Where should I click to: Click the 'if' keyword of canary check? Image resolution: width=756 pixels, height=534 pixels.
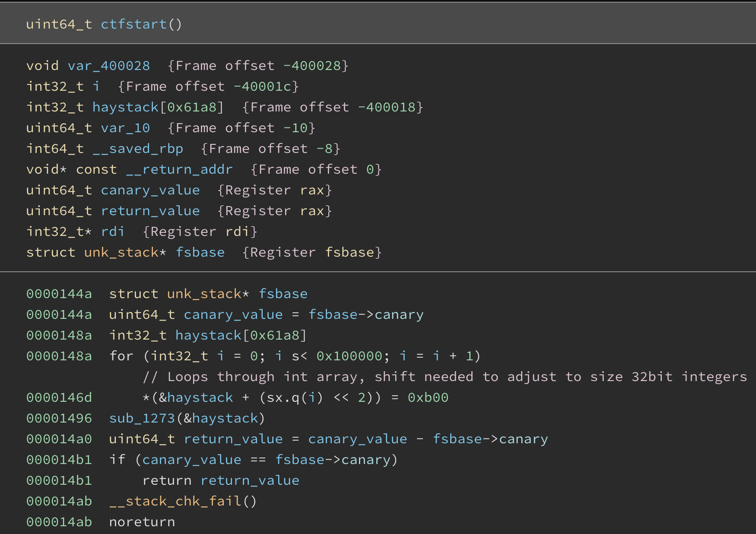point(117,460)
